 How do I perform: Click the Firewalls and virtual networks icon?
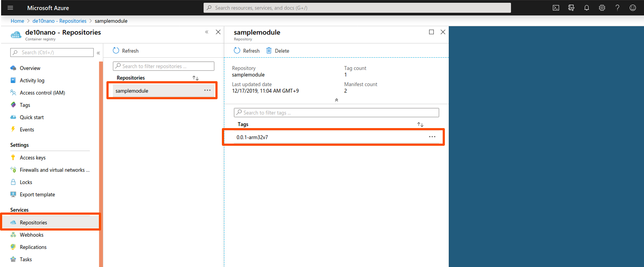pyautogui.click(x=13, y=170)
